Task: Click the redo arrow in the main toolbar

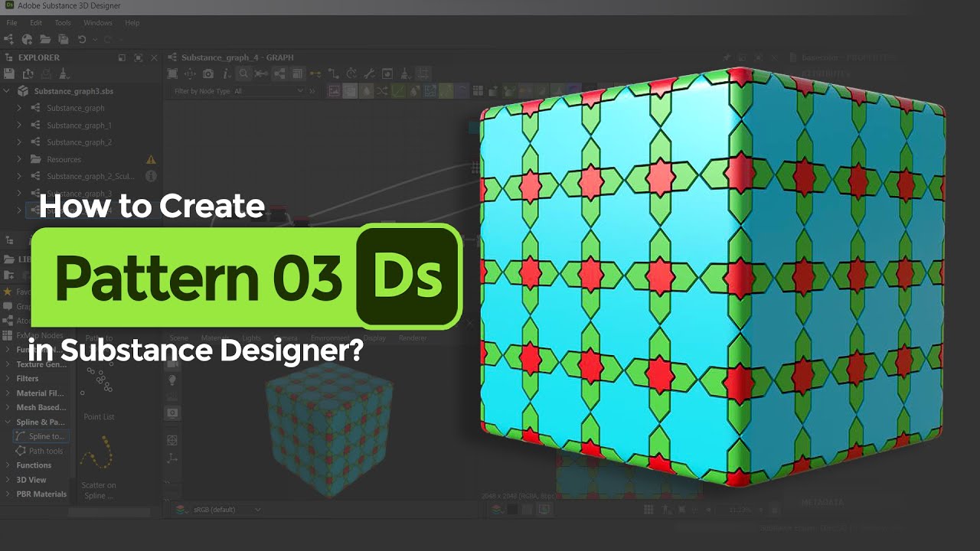Action: 108,39
